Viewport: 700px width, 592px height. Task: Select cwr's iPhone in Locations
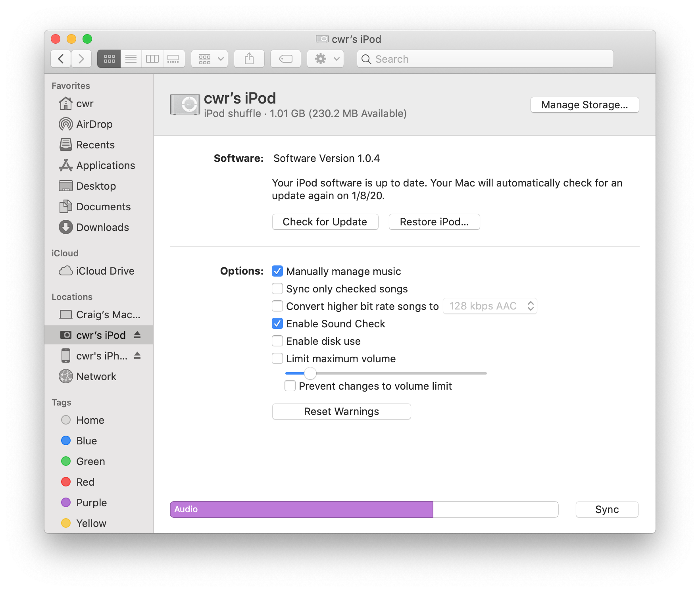pyautogui.click(x=99, y=356)
